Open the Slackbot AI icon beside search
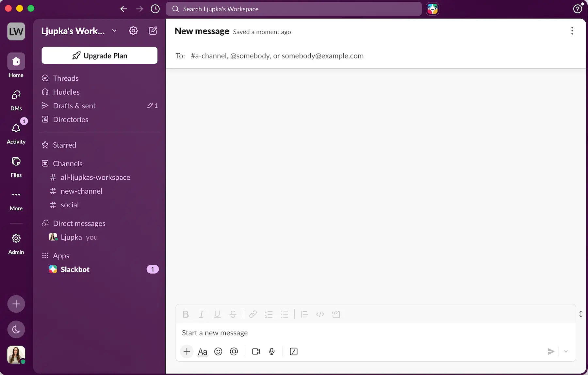 433,9
